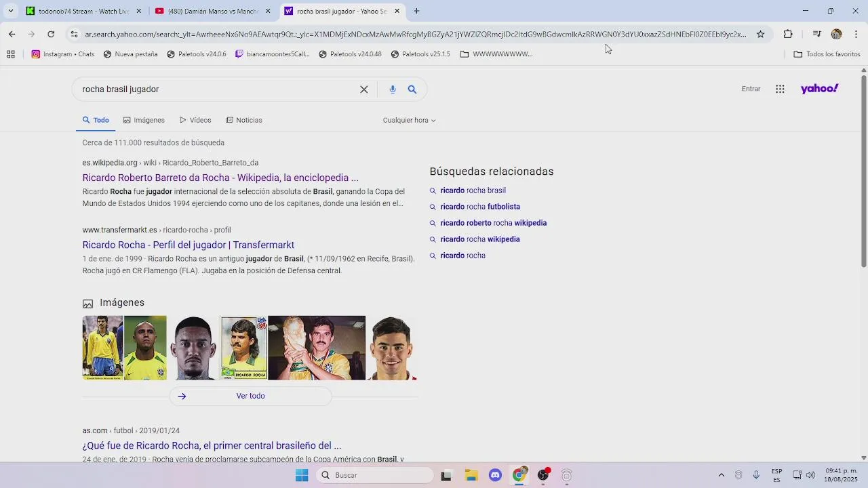Open the Chrome profile avatar

click(x=836, y=34)
